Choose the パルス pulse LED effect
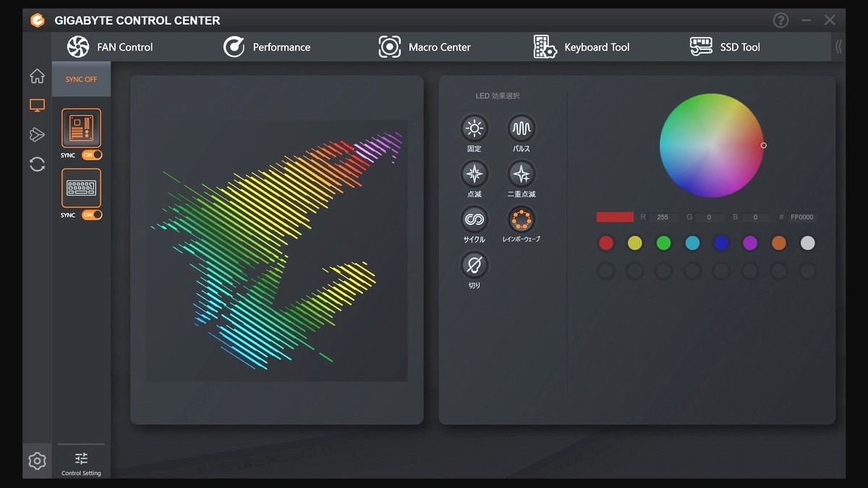Screen dimensions: 868x488 coord(521,129)
